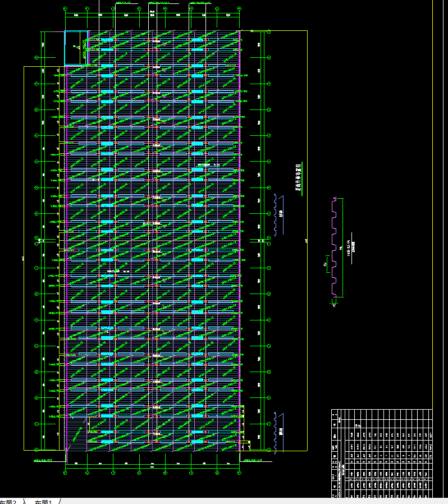Select the cyan rectangle outline on the roof plan
Screen dimensions: 448x504
(x=76, y=48)
